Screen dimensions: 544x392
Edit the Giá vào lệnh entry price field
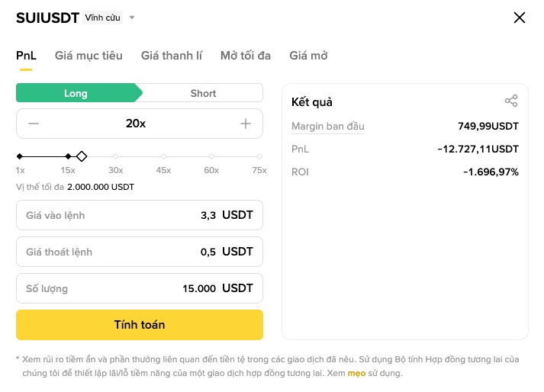(140, 216)
